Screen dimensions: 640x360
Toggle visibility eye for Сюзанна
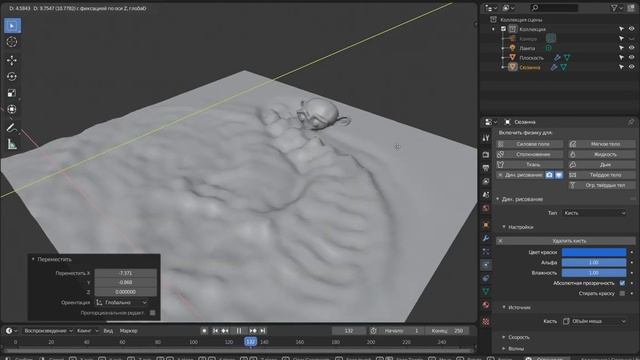pos(631,67)
